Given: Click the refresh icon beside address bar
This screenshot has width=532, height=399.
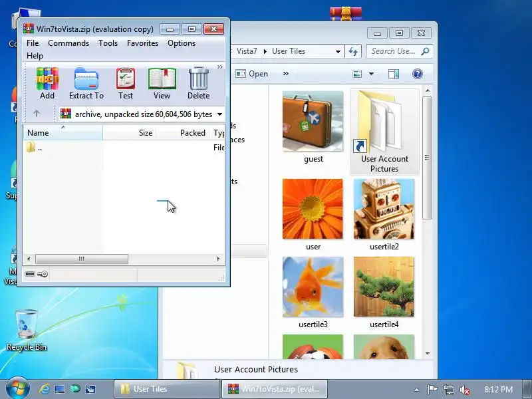Looking at the screenshot, I should coord(353,51).
